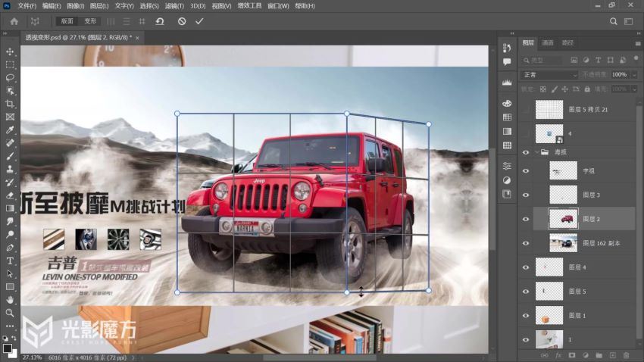Screen dimensions: 644x362
Task: Open the History panel icon
Action: pyautogui.click(x=507, y=48)
